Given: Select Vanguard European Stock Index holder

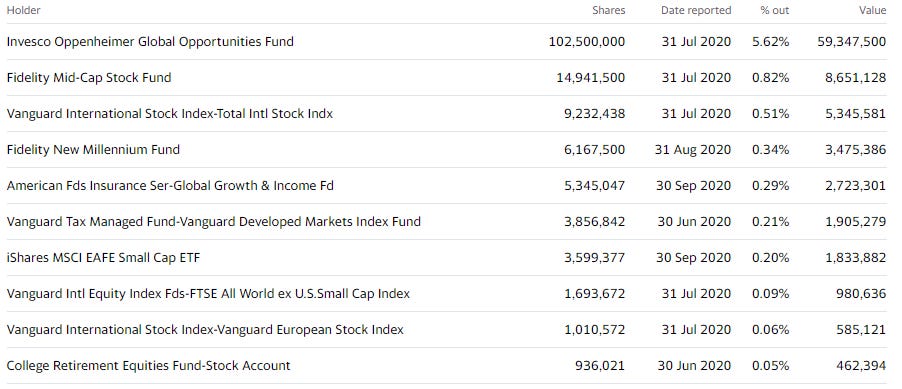Looking at the screenshot, I should pyautogui.click(x=205, y=330).
